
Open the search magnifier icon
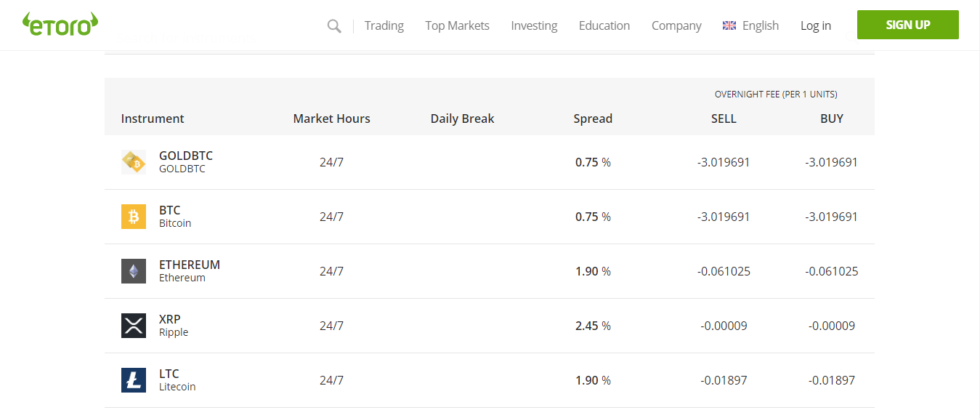point(334,26)
